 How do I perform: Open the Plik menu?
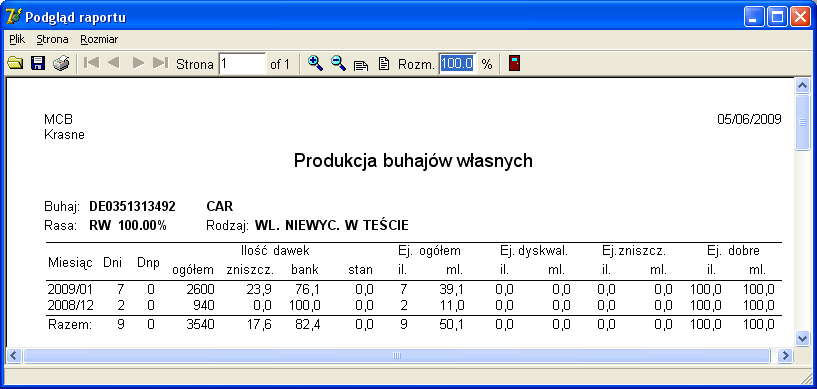[x=17, y=40]
